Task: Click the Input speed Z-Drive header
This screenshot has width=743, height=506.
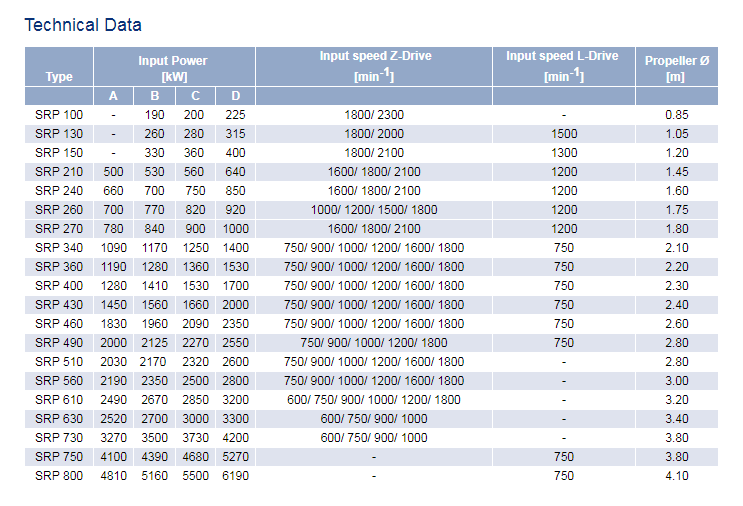Action: point(374,66)
